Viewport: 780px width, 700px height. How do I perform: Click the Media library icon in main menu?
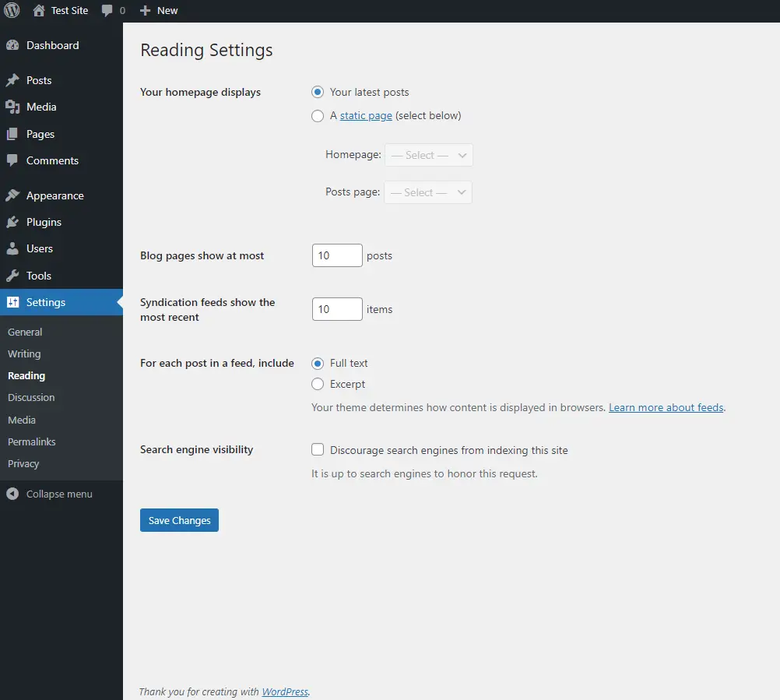(x=12, y=107)
